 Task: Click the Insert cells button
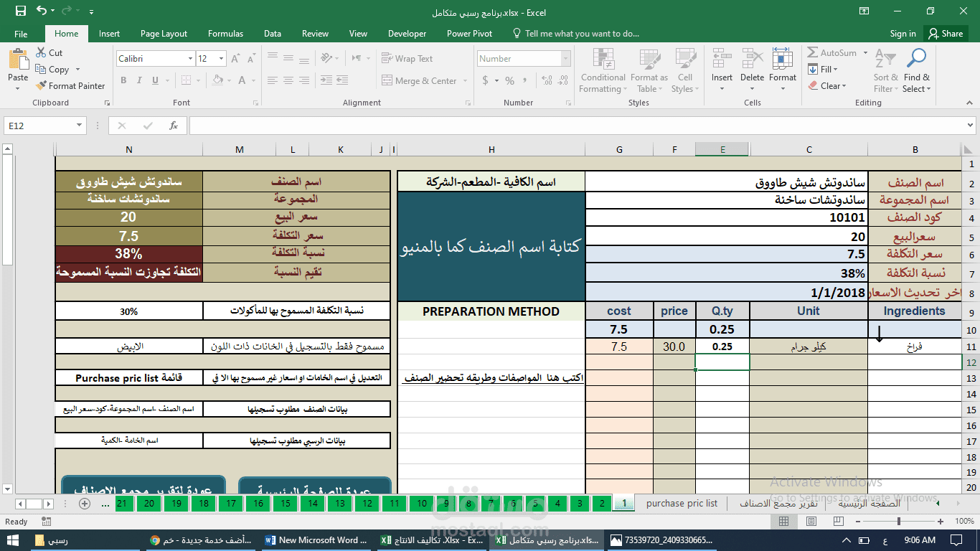(722, 71)
